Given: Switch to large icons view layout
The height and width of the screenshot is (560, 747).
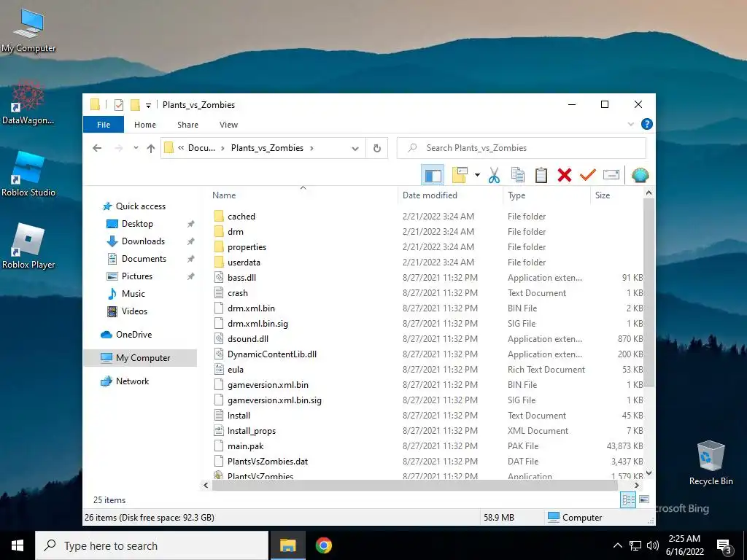Looking at the screenshot, I should [644, 500].
